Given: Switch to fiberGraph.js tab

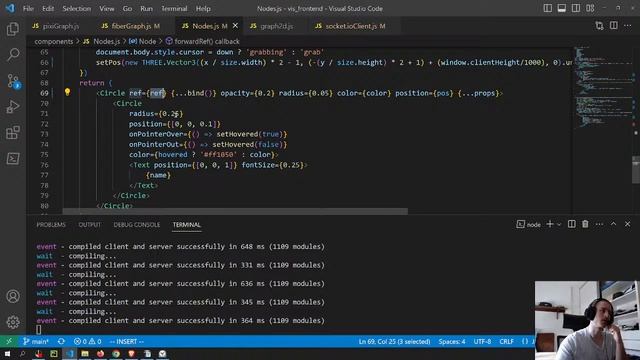Looking at the screenshot, I should (x=131, y=26).
